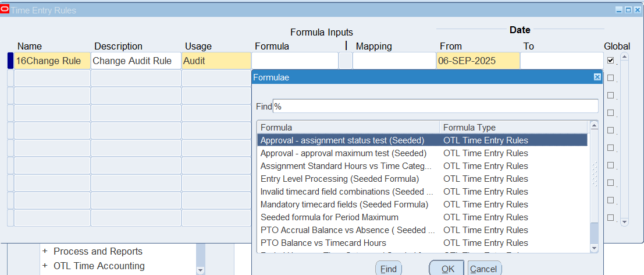Click navigator tree scroll-down arrow
Screen dimensions: 644x275
(x=201, y=270)
